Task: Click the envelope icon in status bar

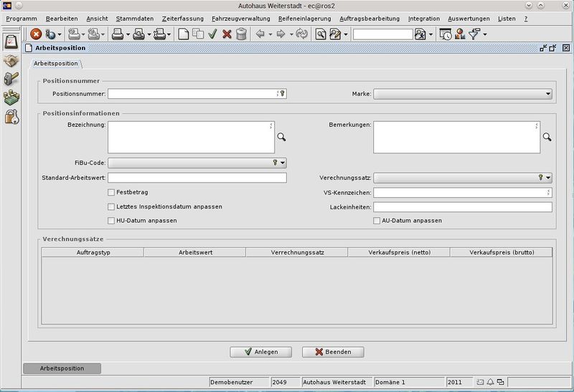Action: pyautogui.click(x=480, y=382)
